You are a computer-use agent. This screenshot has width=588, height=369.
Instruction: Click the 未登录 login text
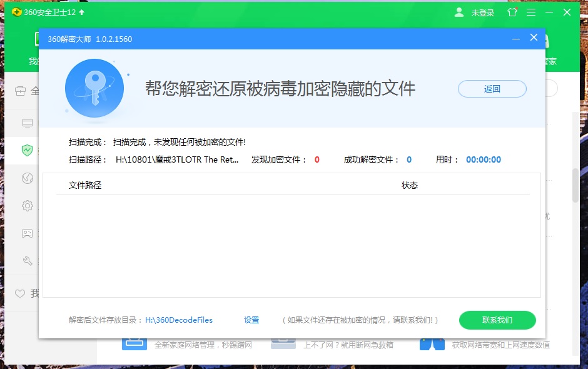(483, 13)
